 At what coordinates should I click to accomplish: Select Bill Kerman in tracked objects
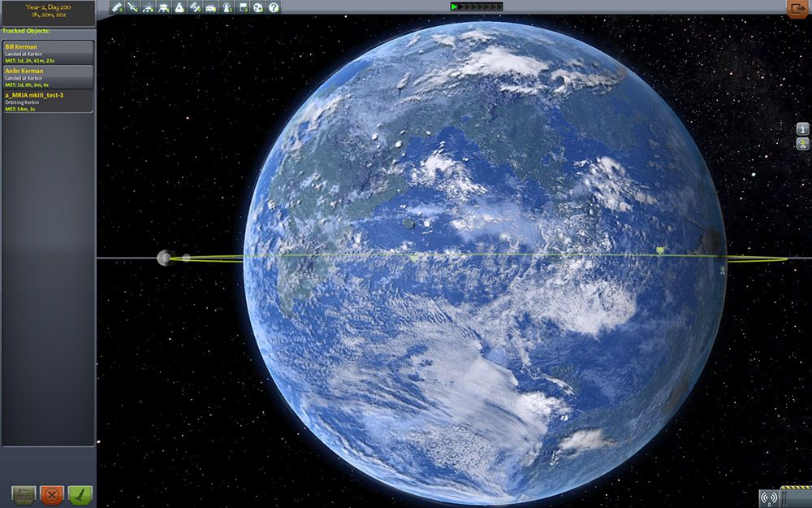(x=48, y=53)
